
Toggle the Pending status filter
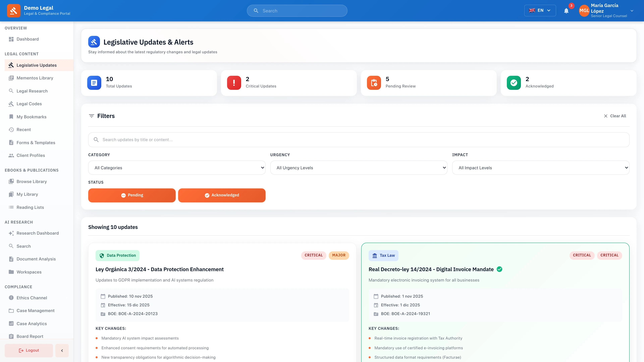(132, 195)
